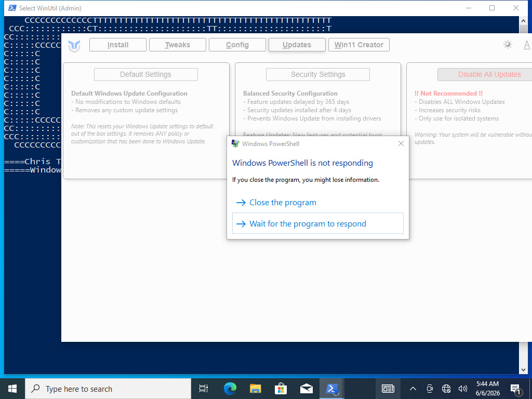Open File Explorer from taskbar

pyautogui.click(x=255, y=389)
